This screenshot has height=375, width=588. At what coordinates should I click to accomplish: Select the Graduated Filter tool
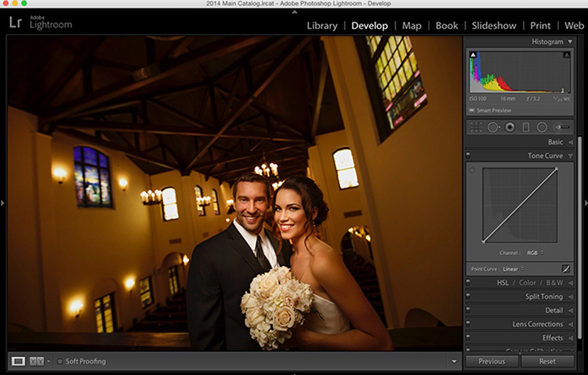coord(526,127)
